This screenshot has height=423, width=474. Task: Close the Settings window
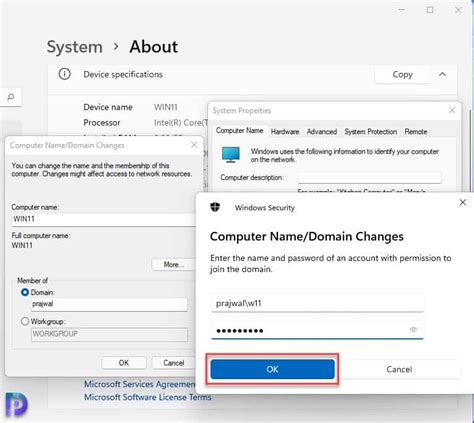458,10
